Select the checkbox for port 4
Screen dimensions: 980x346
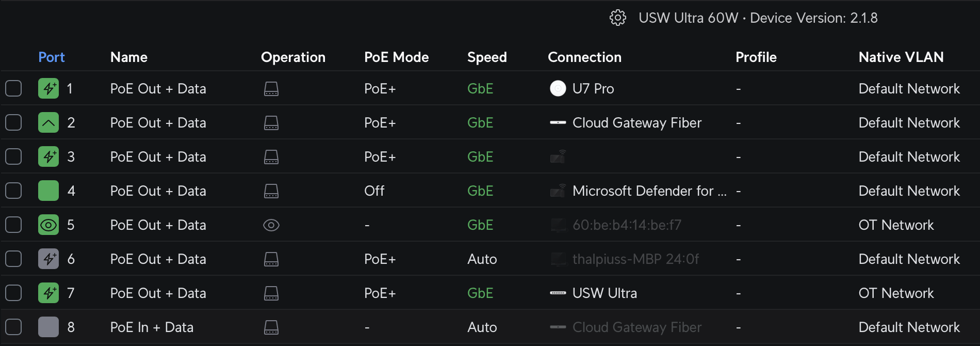pyautogui.click(x=13, y=191)
